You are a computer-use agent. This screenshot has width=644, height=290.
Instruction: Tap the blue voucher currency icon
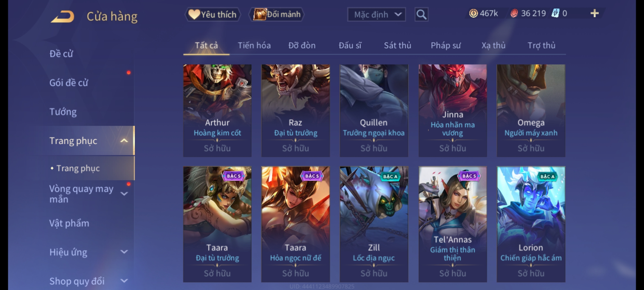click(x=555, y=13)
